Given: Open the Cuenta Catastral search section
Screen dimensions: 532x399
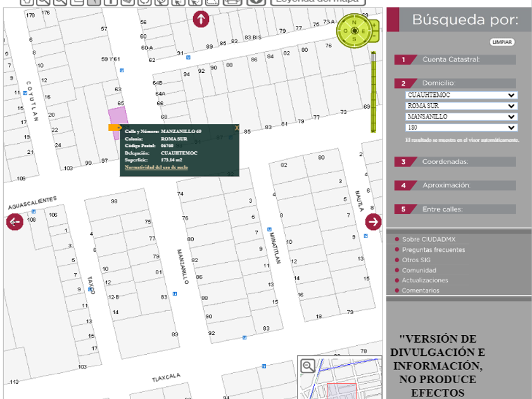Looking at the screenshot, I should (455, 60).
